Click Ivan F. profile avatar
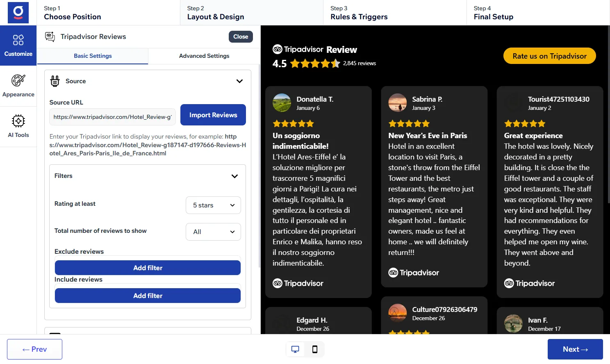610x364 pixels. pos(513,324)
